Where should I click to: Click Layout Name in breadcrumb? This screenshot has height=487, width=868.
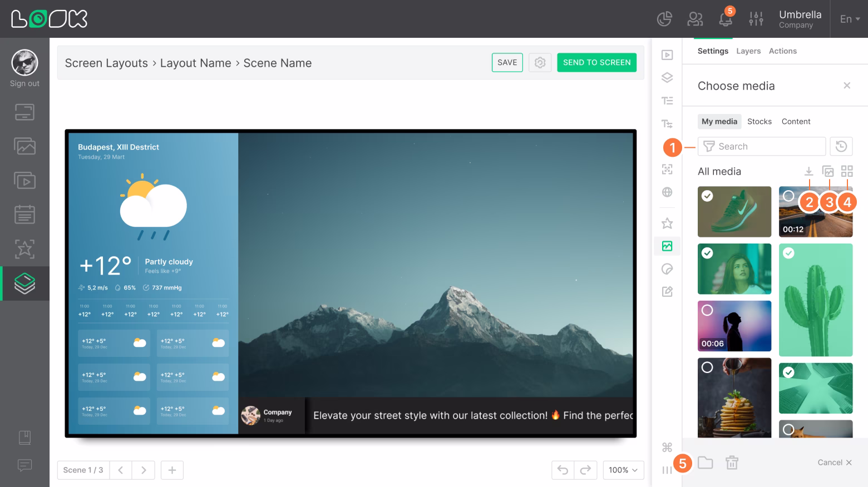196,63
